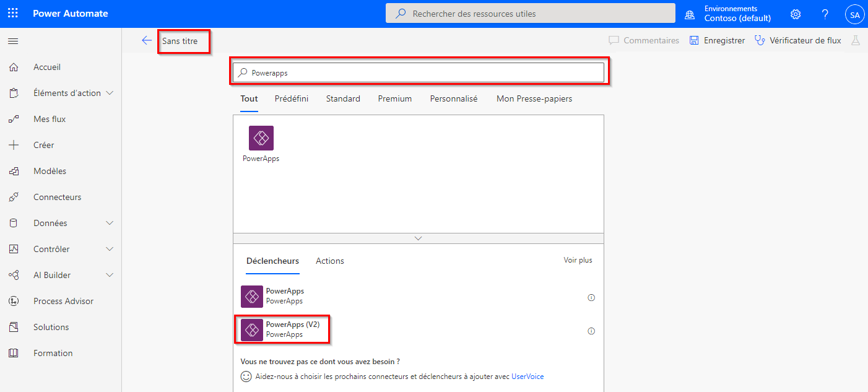Click the Modèles icon
Image resolution: width=868 pixels, height=392 pixels.
[x=14, y=171]
